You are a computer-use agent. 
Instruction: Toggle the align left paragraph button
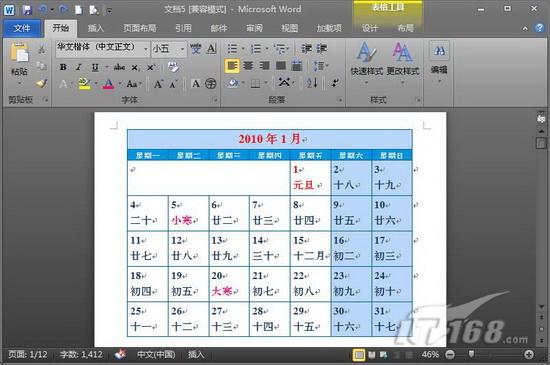tap(232, 66)
